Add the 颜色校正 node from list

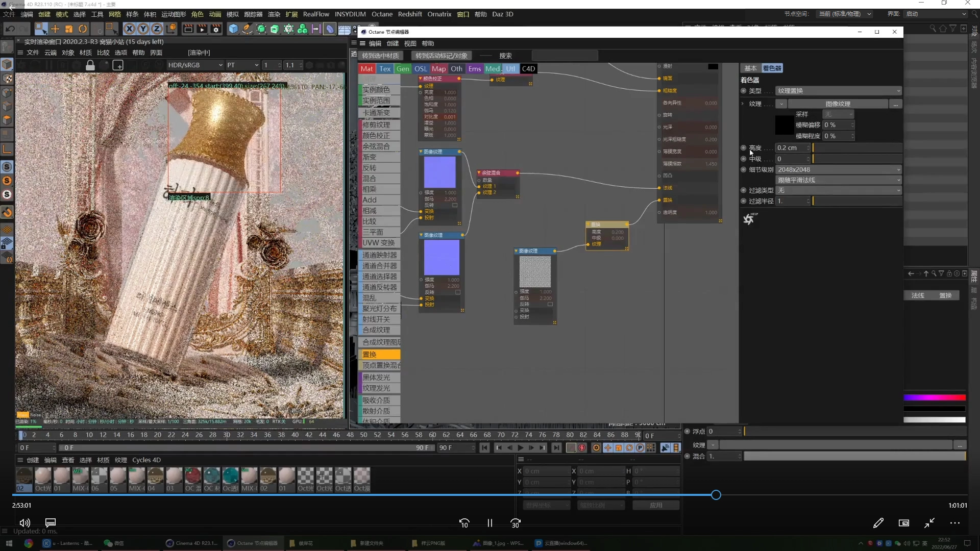[376, 136]
